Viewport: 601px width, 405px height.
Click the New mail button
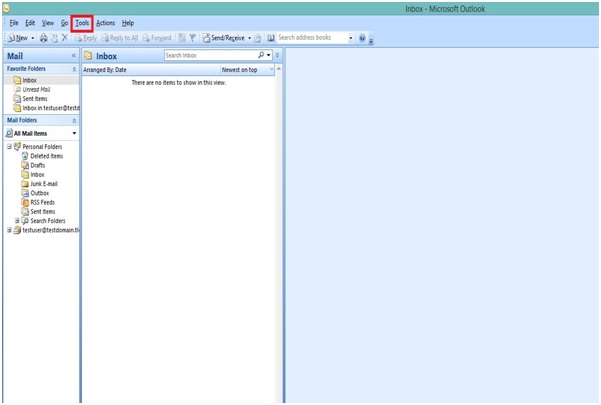coord(18,38)
